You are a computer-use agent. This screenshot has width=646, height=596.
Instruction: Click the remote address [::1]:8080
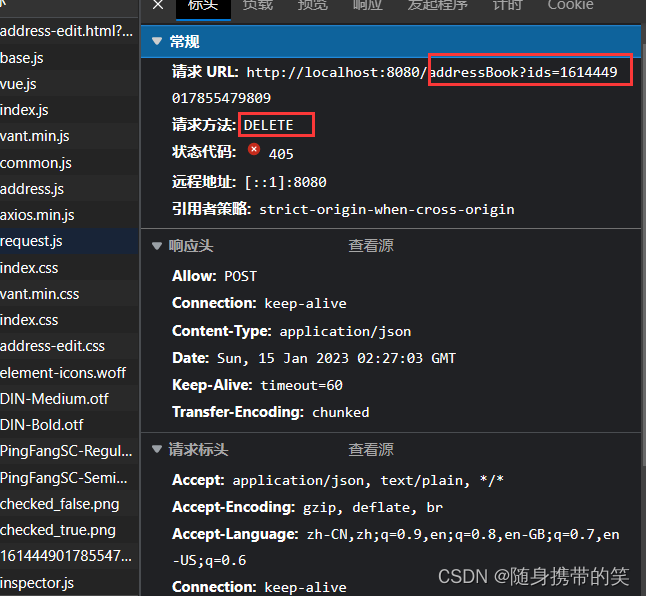(x=286, y=182)
